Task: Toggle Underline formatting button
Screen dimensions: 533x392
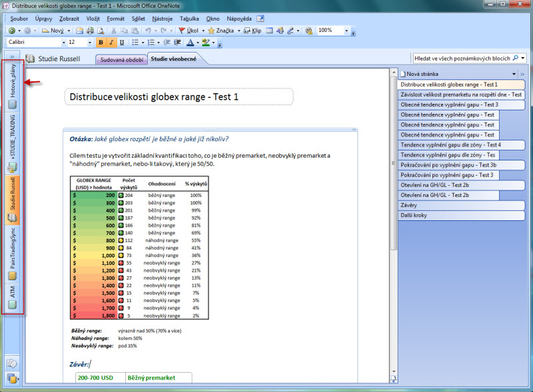Action: [122, 43]
